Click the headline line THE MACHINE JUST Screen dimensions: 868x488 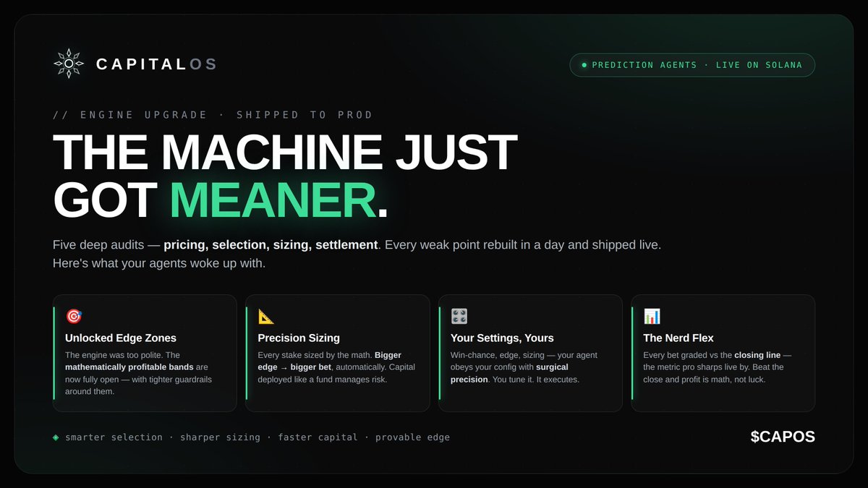tap(285, 153)
